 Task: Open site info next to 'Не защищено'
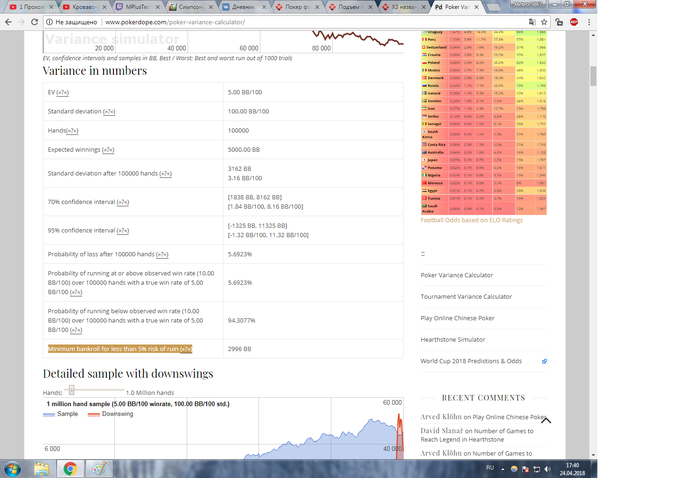pyautogui.click(x=50, y=22)
